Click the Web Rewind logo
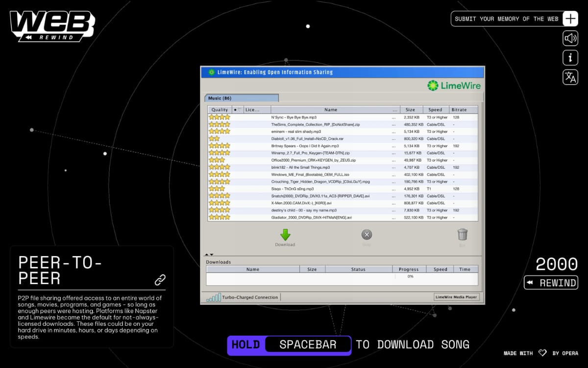The width and height of the screenshot is (588, 368). [52, 26]
